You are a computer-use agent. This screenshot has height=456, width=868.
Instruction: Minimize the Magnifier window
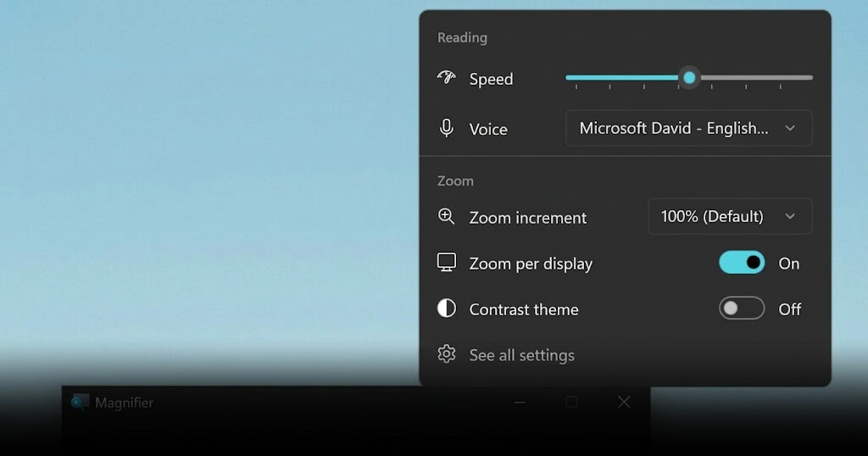click(520, 403)
